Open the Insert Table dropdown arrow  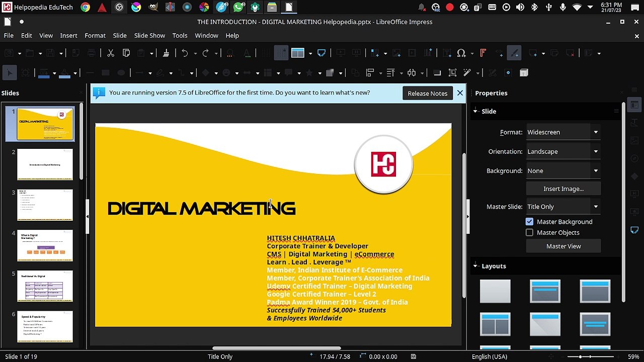[x=384, y=53]
